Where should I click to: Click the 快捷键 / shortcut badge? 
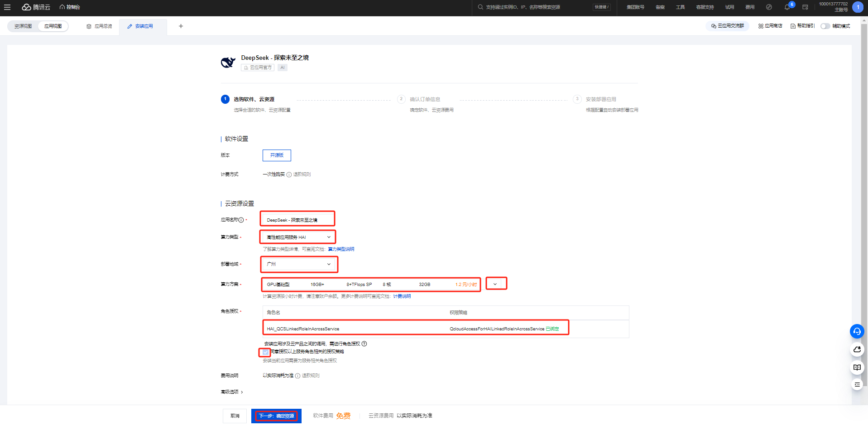coord(602,7)
